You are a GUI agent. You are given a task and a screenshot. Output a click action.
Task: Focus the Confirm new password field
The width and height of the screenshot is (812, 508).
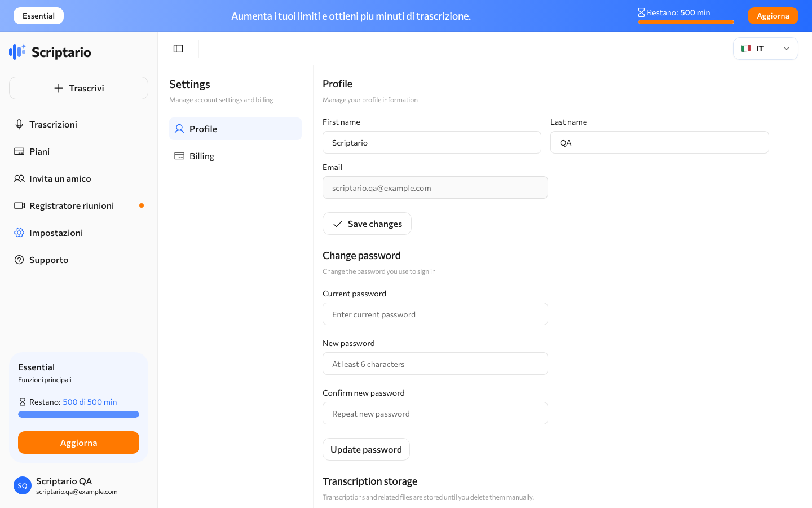pos(435,413)
